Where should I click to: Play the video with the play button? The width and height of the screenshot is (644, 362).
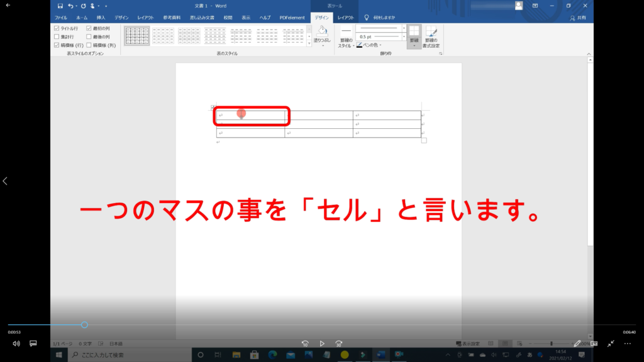[x=322, y=344]
